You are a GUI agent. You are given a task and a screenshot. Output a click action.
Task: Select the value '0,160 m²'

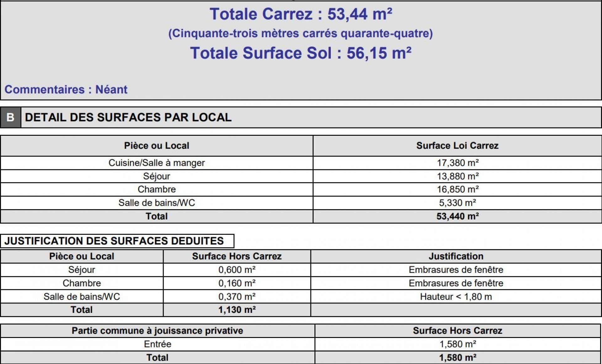pos(237,283)
